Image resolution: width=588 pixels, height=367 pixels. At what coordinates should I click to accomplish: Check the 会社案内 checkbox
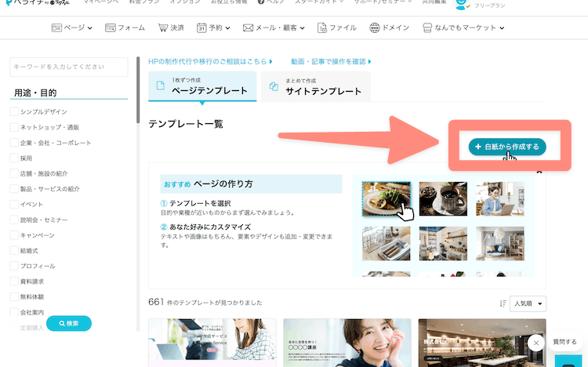click(14, 312)
